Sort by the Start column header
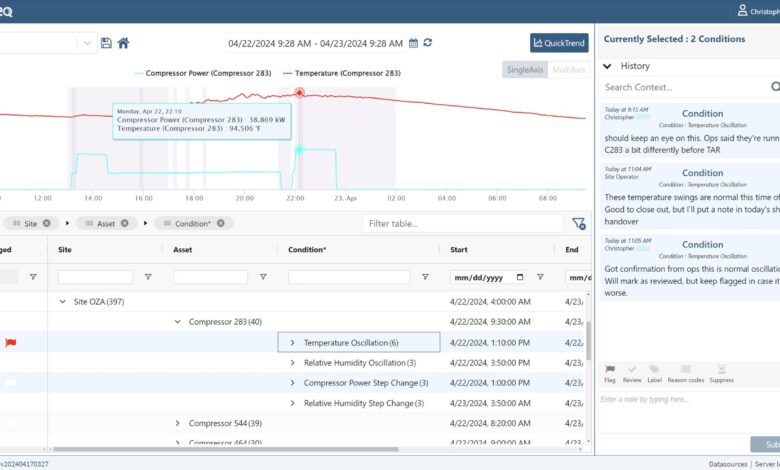This screenshot has width=780, height=470. [459, 250]
